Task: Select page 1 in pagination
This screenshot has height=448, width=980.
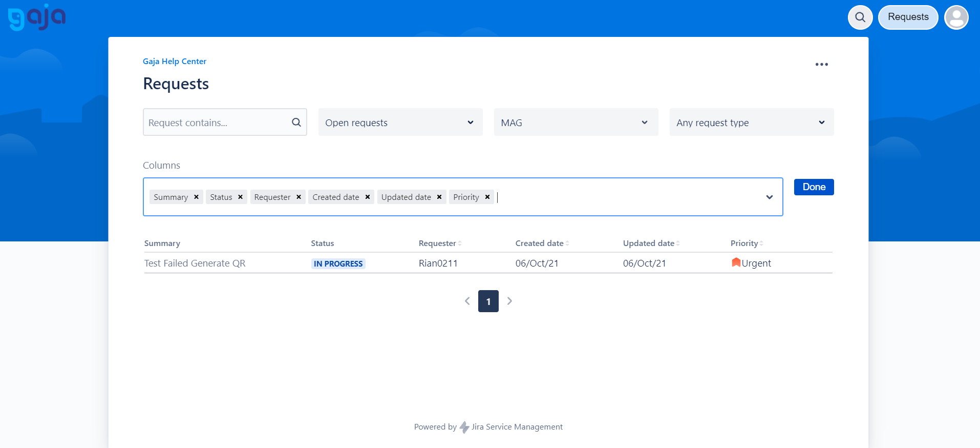Action: tap(488, 301)
